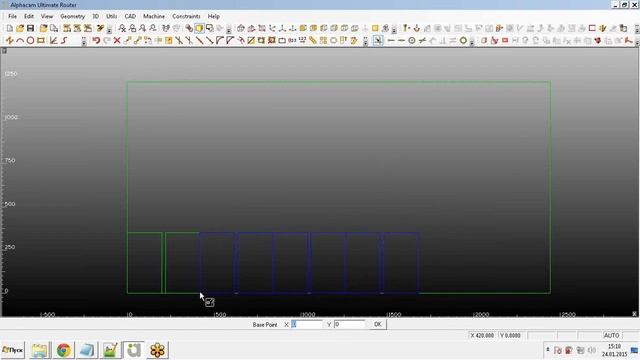Expand toolbar options before the snap toolbar
640x360 pixels.
click(365, 41)
